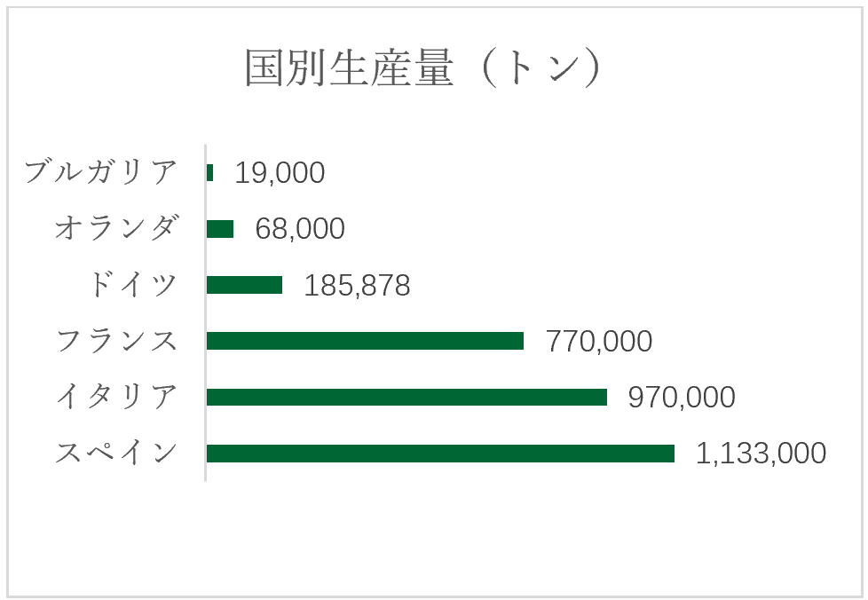Select the ブルガリア axis category label
Screen dimensions: 868x600
coord(101,171)
